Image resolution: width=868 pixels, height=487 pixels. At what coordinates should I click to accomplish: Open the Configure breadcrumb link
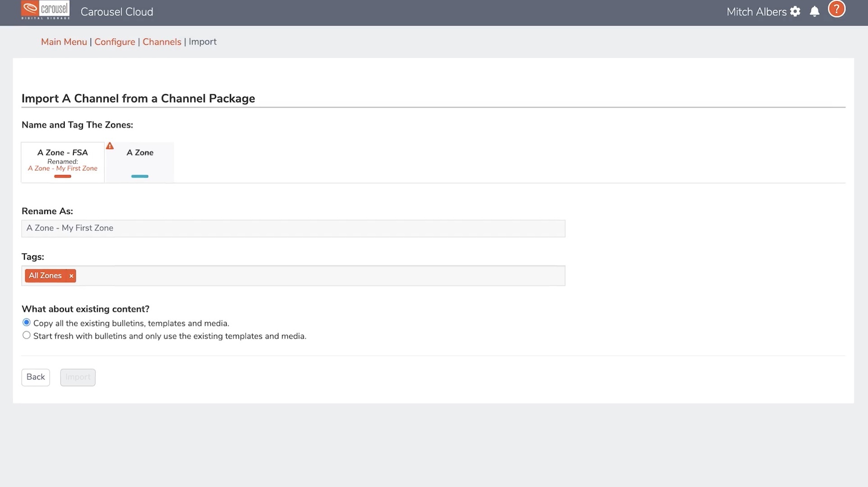click(x=114, y=42)
